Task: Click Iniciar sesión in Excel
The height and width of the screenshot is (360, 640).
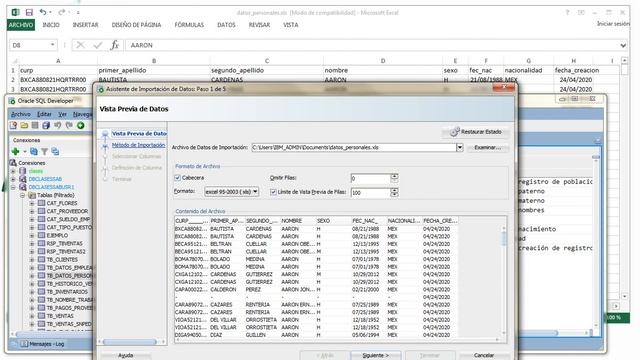Action: click(613, 24)
